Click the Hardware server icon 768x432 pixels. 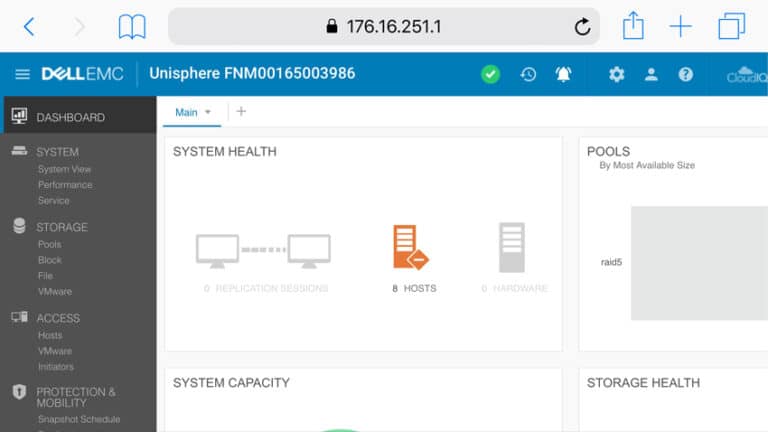(512, 247)
